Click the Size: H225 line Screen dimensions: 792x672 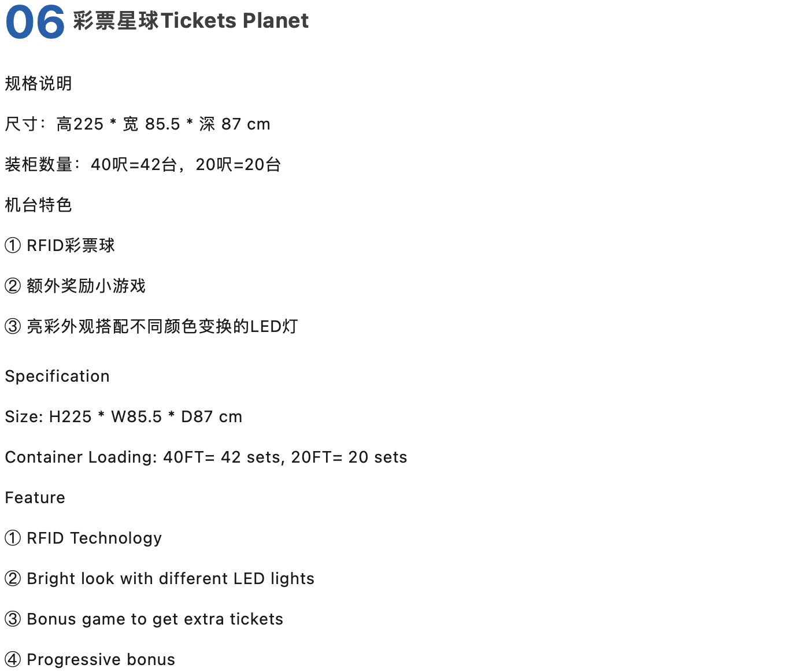pyautogui.click(x=124, y=417)
